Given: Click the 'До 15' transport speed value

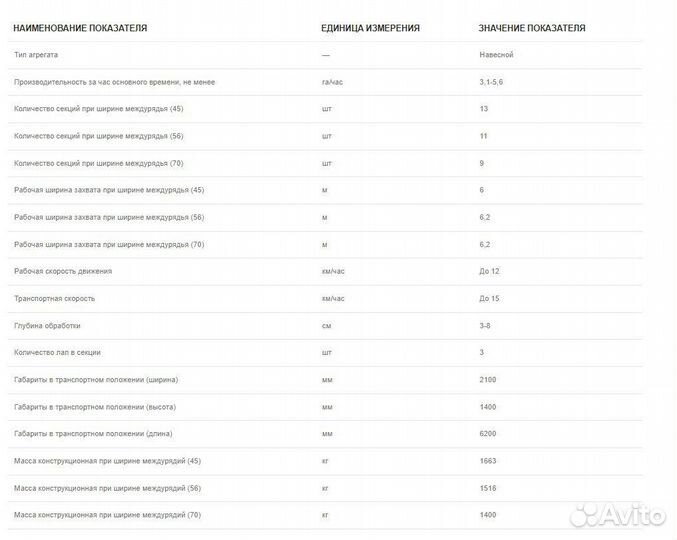Looking at the screenshot, I should [x=489, y=298].
